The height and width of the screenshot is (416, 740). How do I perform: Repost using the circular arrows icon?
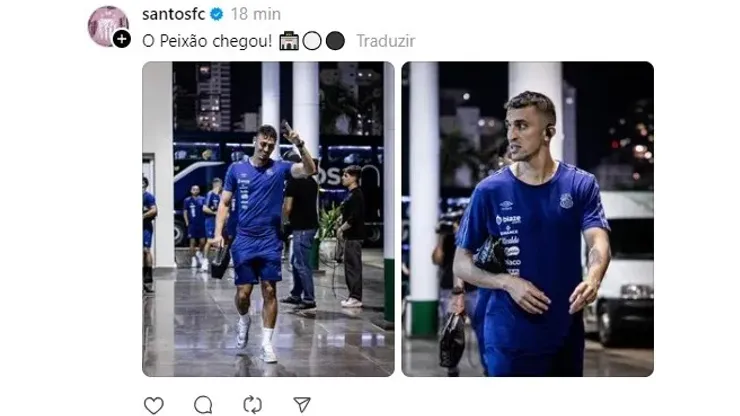pos(252,405)
